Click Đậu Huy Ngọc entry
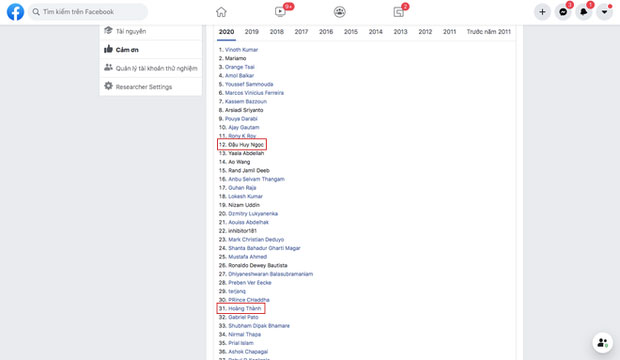This screenshot has width=620, height=360. pos(246,145)
